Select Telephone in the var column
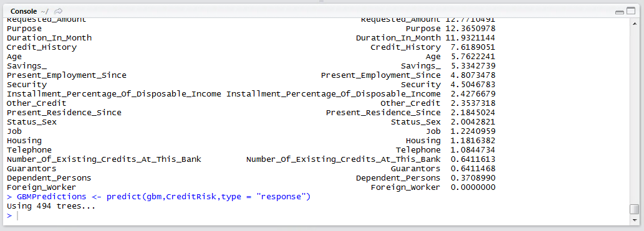This screenshot has width=644, height=231. click(x=418, y=150)
